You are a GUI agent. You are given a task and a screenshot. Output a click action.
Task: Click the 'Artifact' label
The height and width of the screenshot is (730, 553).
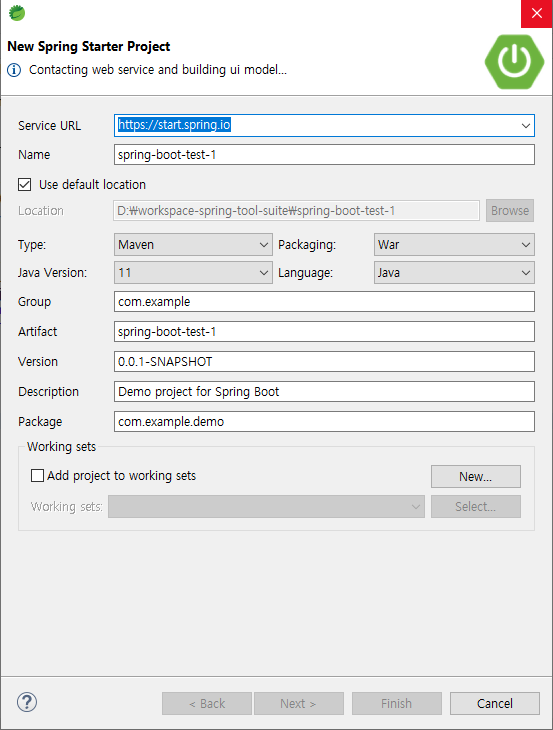[x=37, y=331]
